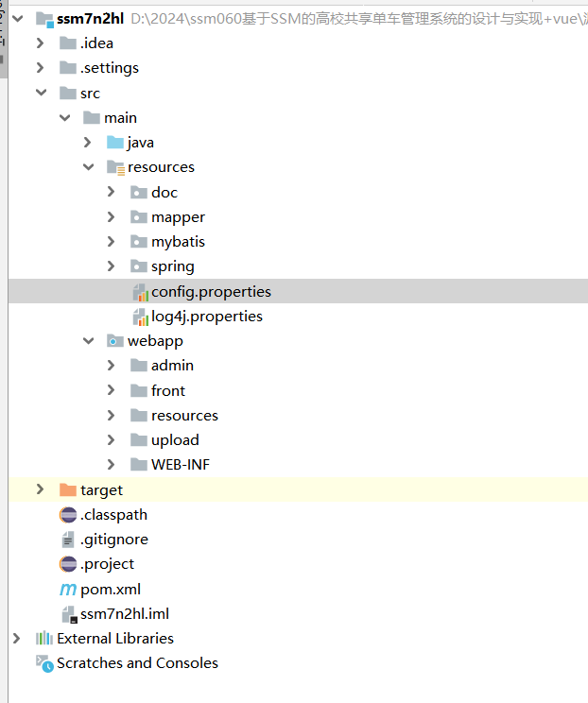The image size is (588, 703).
Task: Click the ssm7n2hl.iml module file icon
Action: [x=68, y=614]
